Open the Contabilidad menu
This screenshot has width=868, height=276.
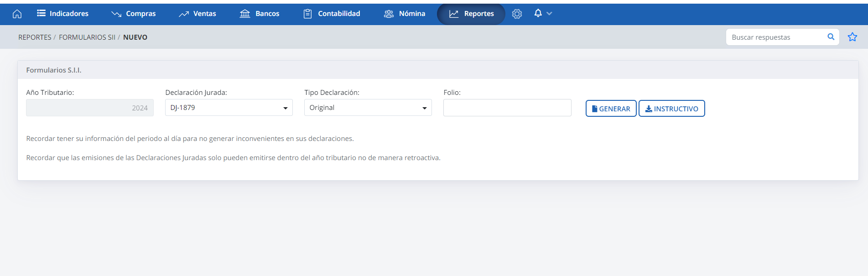point(332,14)
